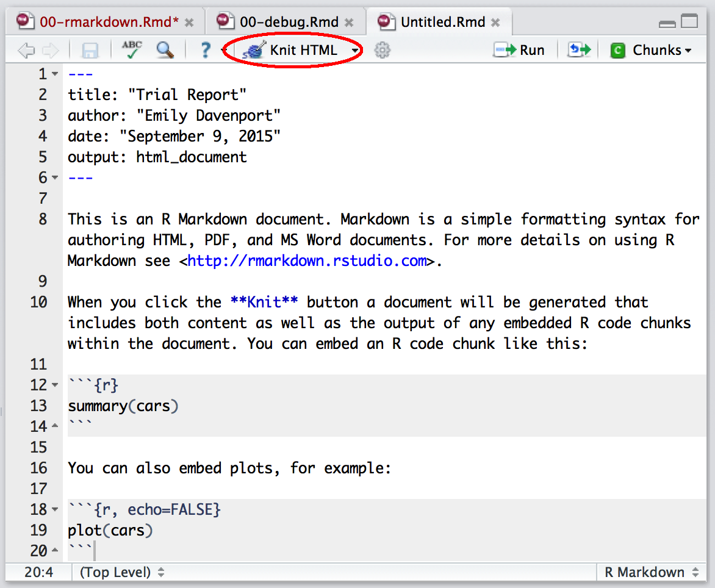This screenshot has width=715, height=588.
Task: Click line number 16 in gutter
Action: tap(38, 468)
